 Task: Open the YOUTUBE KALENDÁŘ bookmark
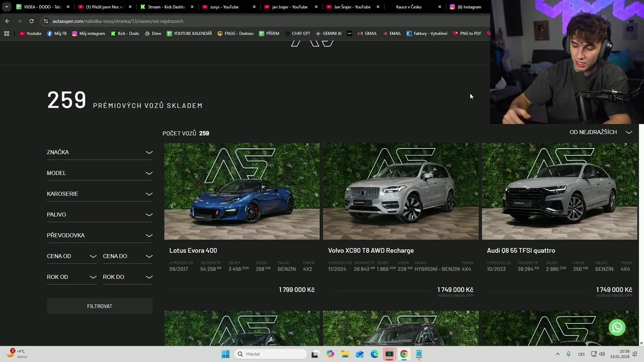click(189, 34)
